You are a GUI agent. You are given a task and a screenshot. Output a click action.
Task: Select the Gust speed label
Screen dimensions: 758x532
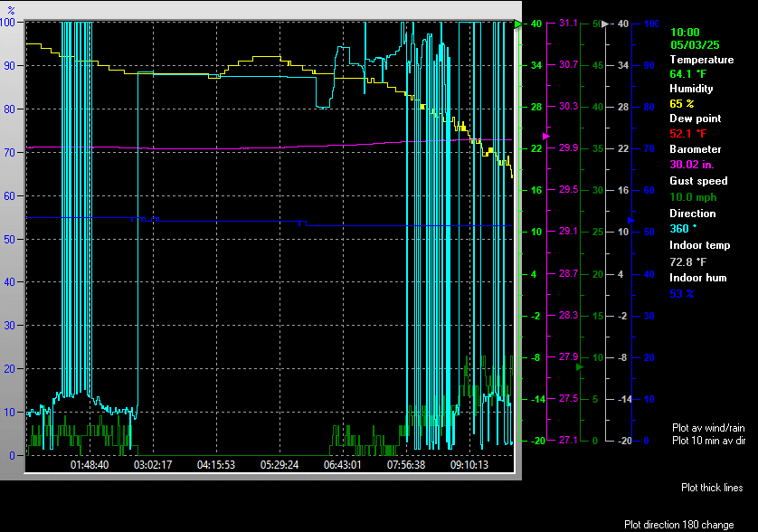(x=698, y=181)
